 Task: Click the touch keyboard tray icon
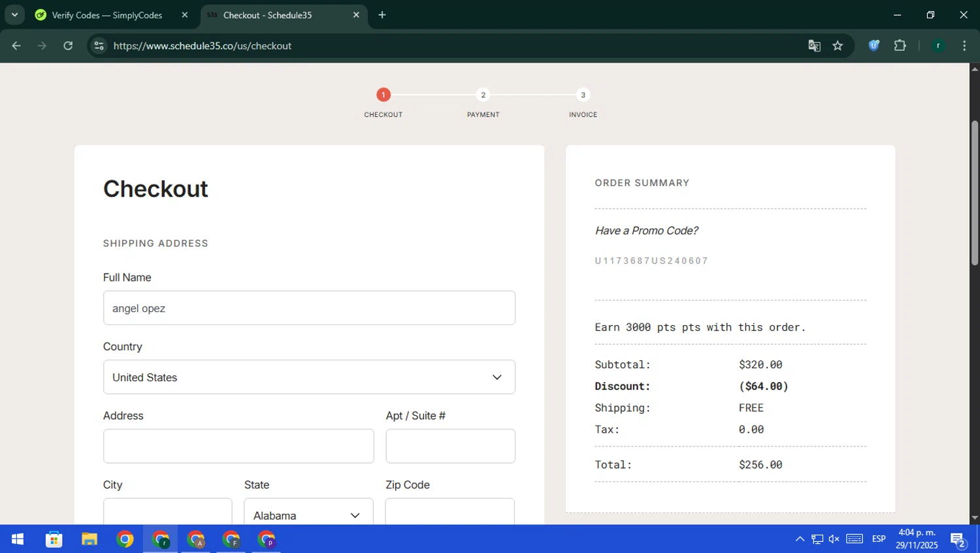coord(855,539)
